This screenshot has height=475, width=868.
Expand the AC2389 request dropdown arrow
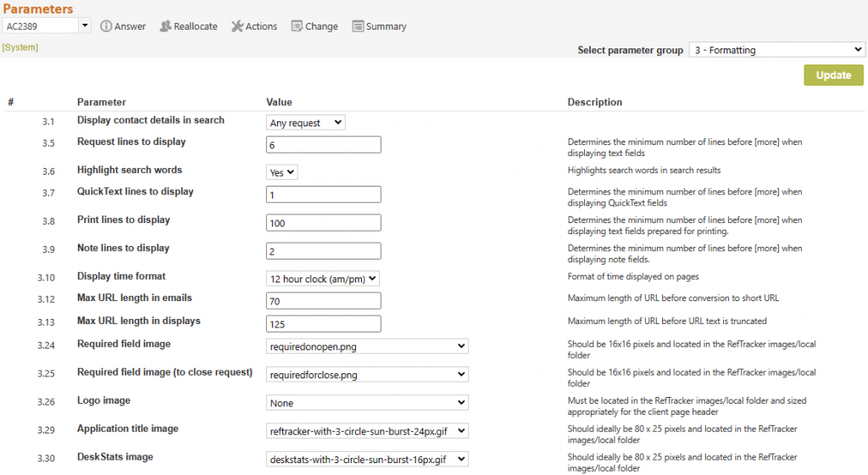(x=85, y=25)
